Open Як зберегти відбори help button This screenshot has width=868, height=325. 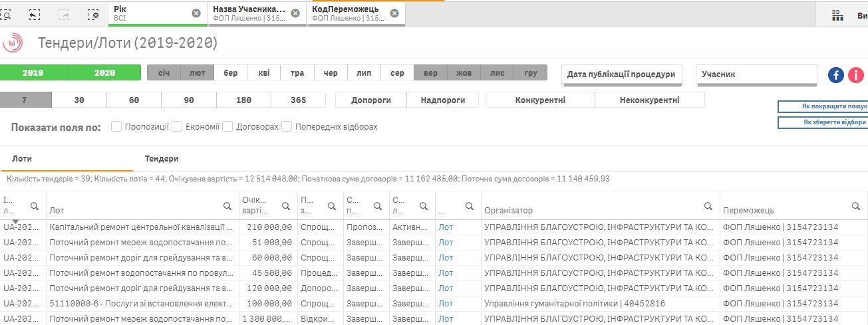tap(823, 122)
